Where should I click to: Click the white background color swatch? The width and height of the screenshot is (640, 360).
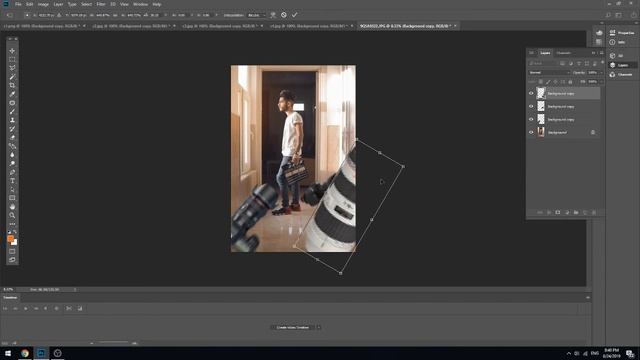(14, 242)
